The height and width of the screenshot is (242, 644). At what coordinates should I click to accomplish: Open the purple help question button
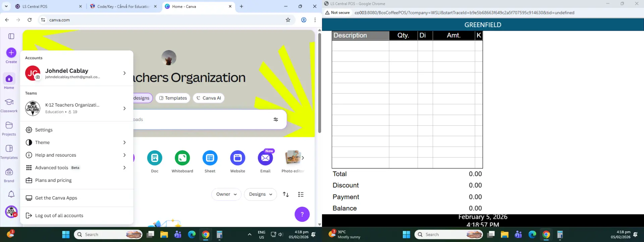302,214
